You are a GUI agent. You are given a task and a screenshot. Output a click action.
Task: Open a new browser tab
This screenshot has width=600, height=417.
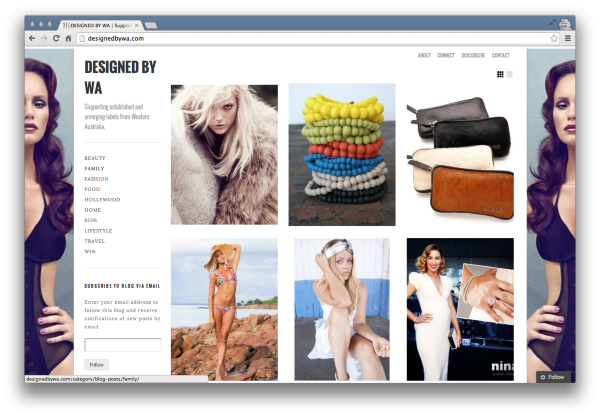pos(151,26)
